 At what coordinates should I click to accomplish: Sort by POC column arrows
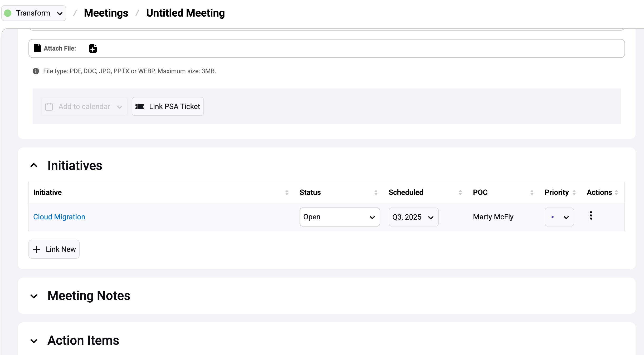click(x=532, y=193)
